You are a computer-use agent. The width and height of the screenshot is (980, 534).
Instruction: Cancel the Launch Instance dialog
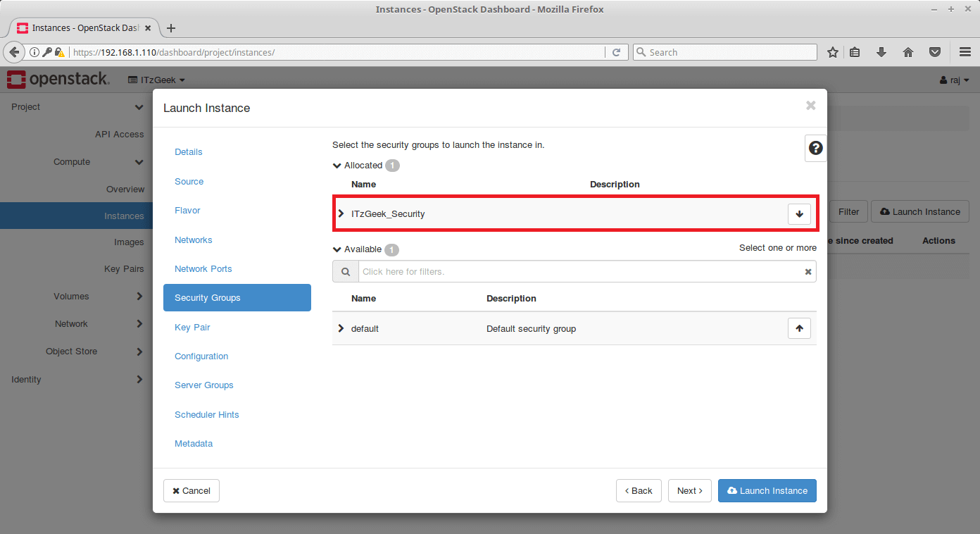[191, 491]
